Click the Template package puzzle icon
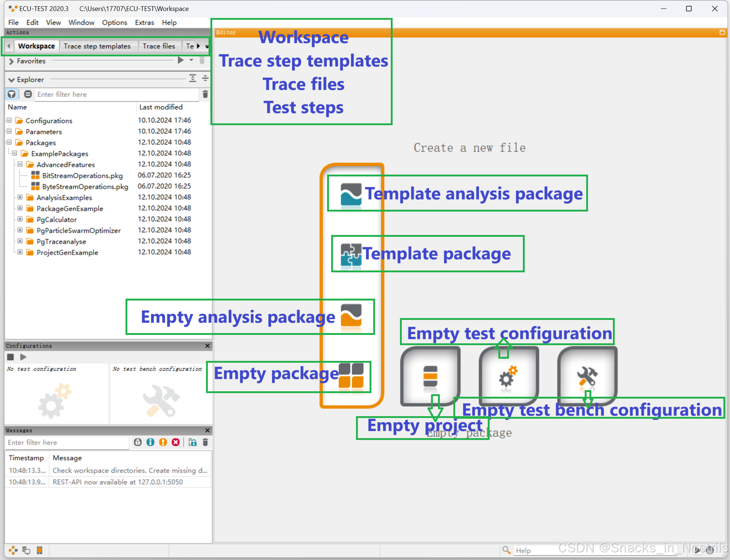Image resolution: width=730 pixels, height=560 pixels. coord(351,254)
